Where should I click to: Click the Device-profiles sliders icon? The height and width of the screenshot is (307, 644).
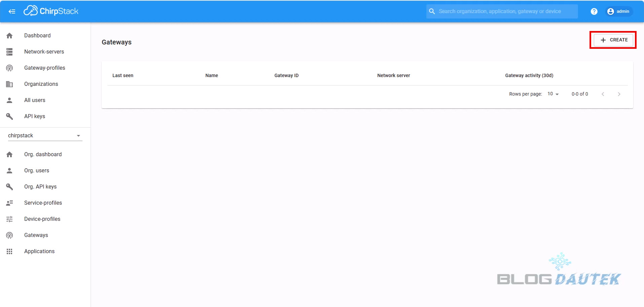(9, 219)
